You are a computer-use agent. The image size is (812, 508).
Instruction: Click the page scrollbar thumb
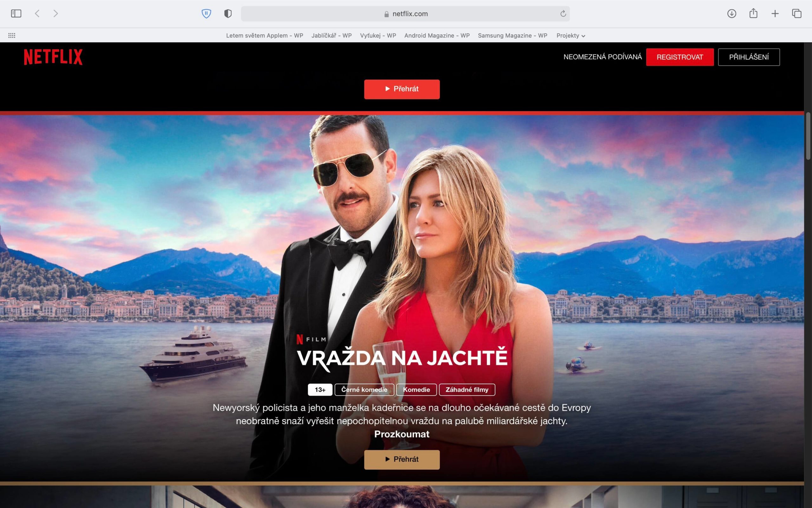808,136
